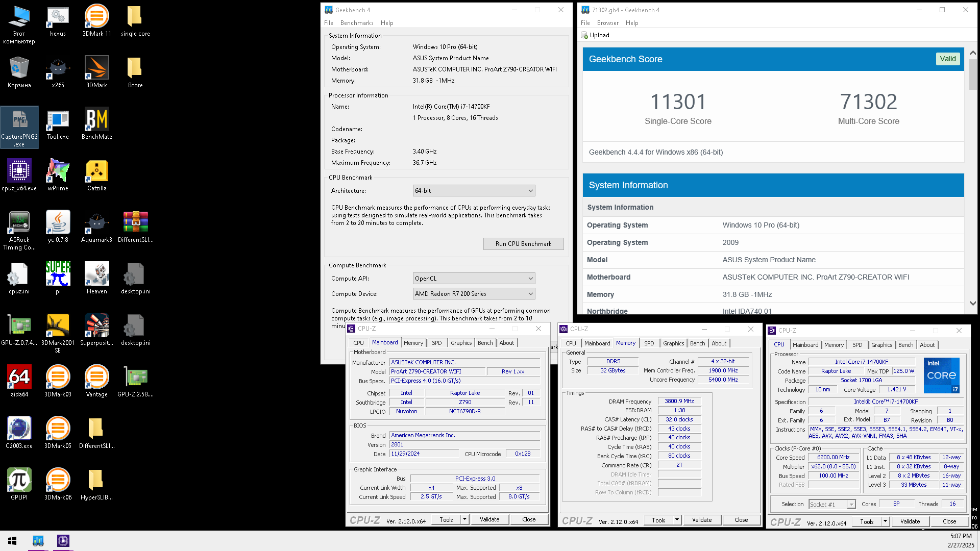Open the hexus desktop shortcut
Image resolution: width=980 pixels, height=551 pixels.
click(x=58, y=20)
